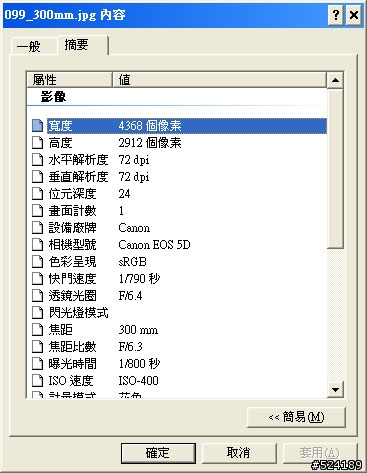Click the page icon beside ISO 速度
367x473 pixels.
(x=38, y=381)
